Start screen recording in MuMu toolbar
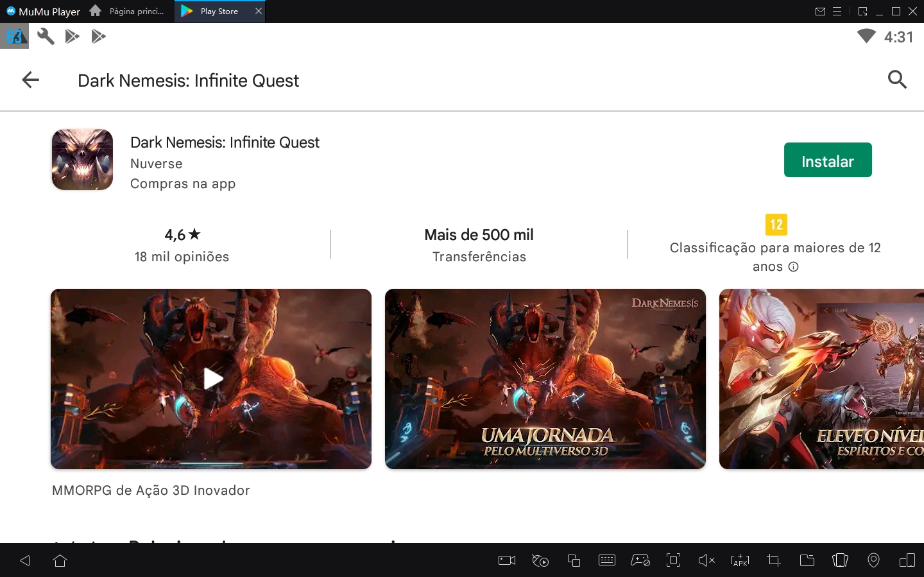This screenshot has width=924, height=577. click(506, 560)
